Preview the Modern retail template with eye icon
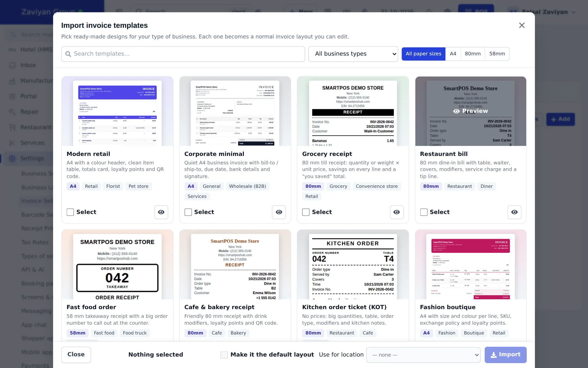This screenshot has height=368, width=588. 161,212
